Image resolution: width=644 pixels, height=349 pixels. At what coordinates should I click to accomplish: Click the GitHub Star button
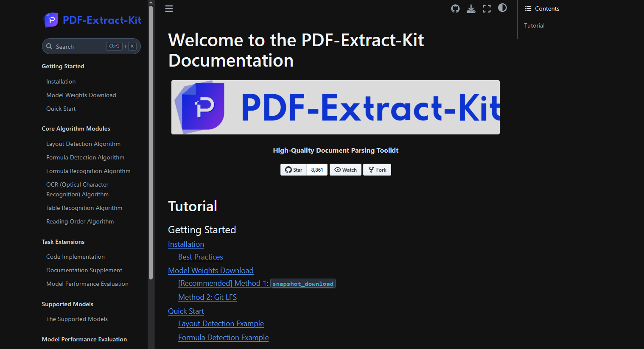coord(294,170)
